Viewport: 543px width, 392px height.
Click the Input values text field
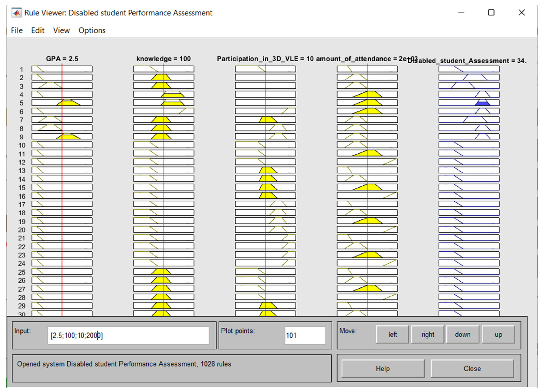pos(128,335)
